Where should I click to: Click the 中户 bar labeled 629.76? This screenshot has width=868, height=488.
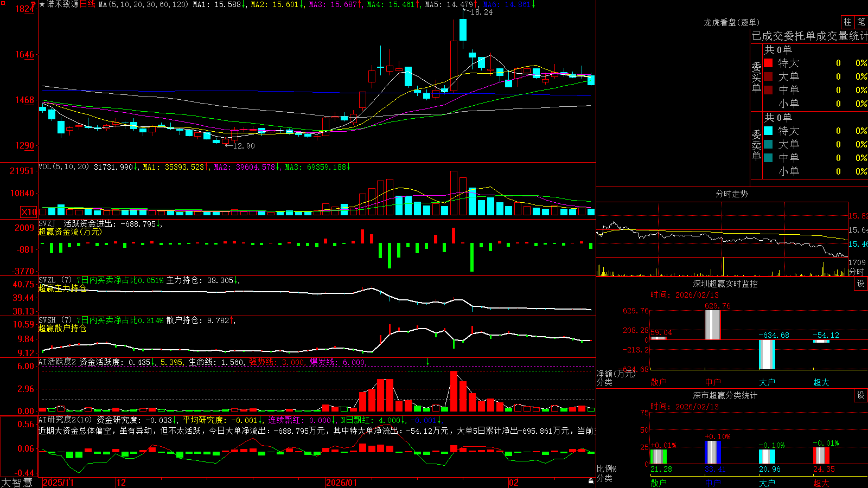713,325
